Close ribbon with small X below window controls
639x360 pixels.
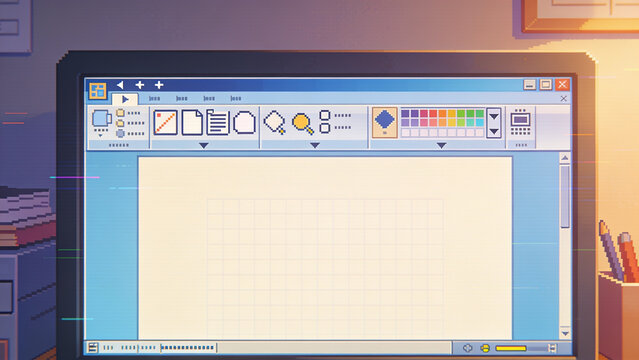[563, 99]
